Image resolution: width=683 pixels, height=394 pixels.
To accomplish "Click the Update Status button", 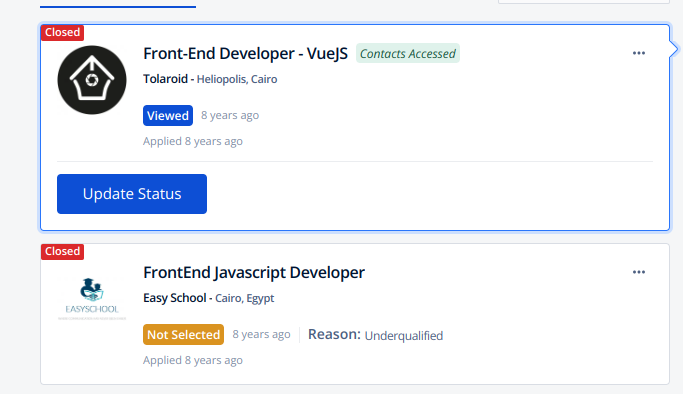I will tap(132, 194).
